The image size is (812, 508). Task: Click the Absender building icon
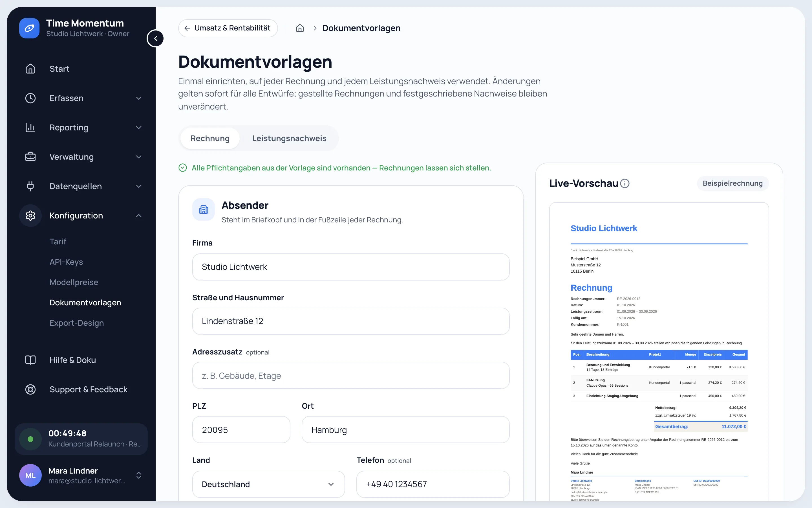point(203,209)
